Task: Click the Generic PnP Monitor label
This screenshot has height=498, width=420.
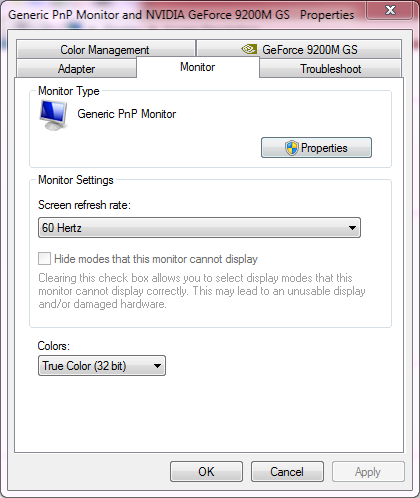Action: tap(127, 114)
